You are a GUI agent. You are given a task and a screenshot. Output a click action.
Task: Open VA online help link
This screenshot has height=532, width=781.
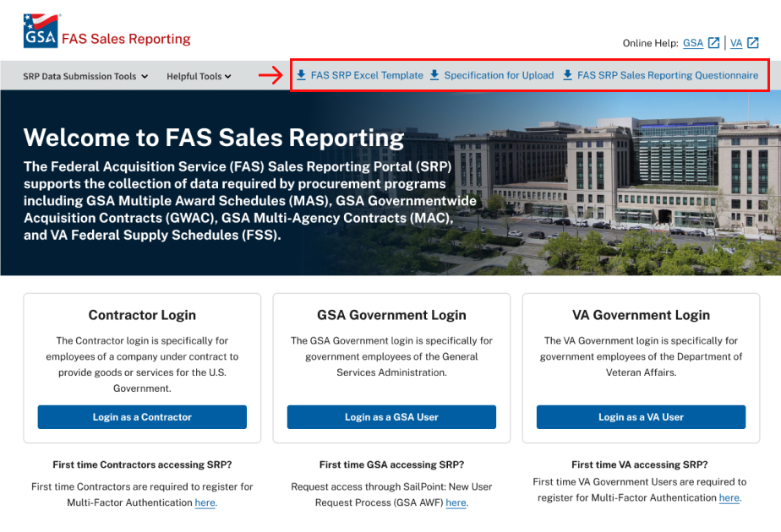pos(736,43)
